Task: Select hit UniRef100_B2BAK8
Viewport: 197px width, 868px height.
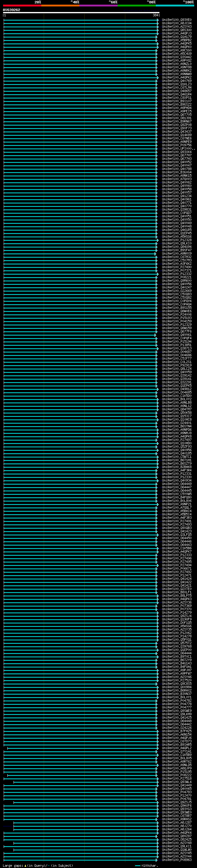Action: coord(177,467)
